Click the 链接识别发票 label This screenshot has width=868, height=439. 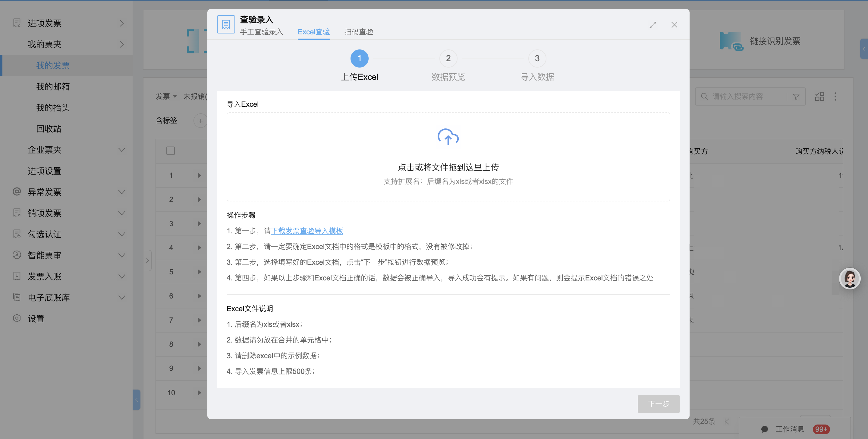point(775,41)
